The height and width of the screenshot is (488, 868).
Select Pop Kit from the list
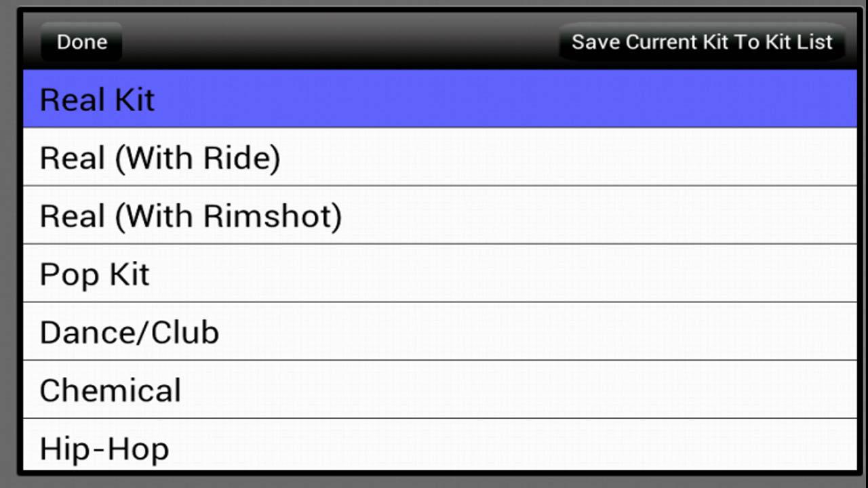439,274
